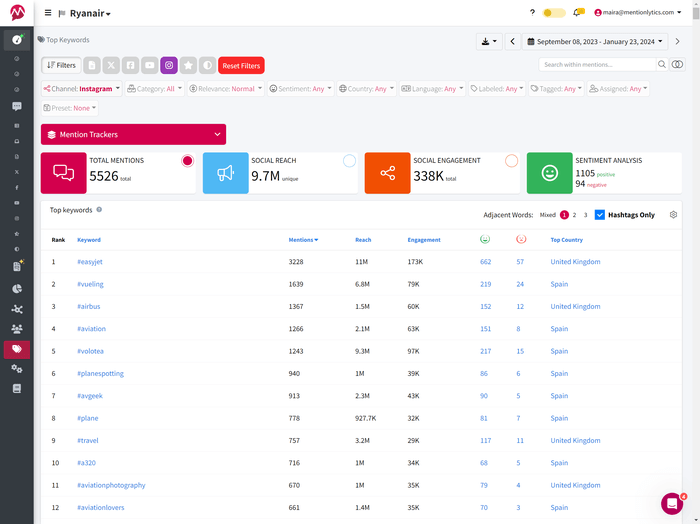Viewport: 700px width, 524px height.
Task: Click Reset Filters button
Action: 241,65
